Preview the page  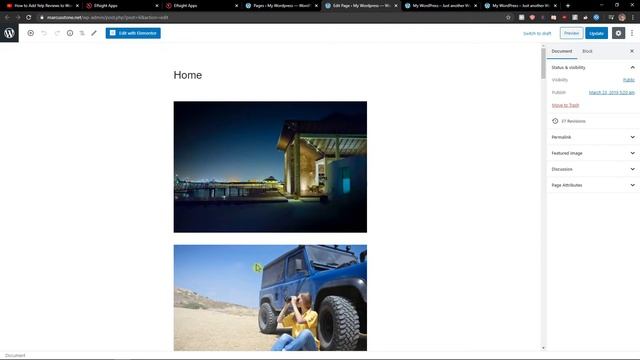point(571,33)
